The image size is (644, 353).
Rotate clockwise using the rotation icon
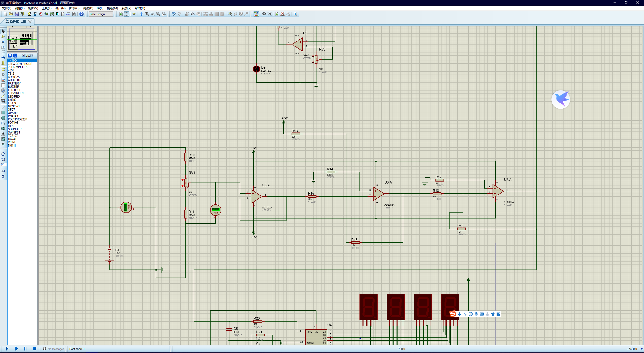point(3,154)
